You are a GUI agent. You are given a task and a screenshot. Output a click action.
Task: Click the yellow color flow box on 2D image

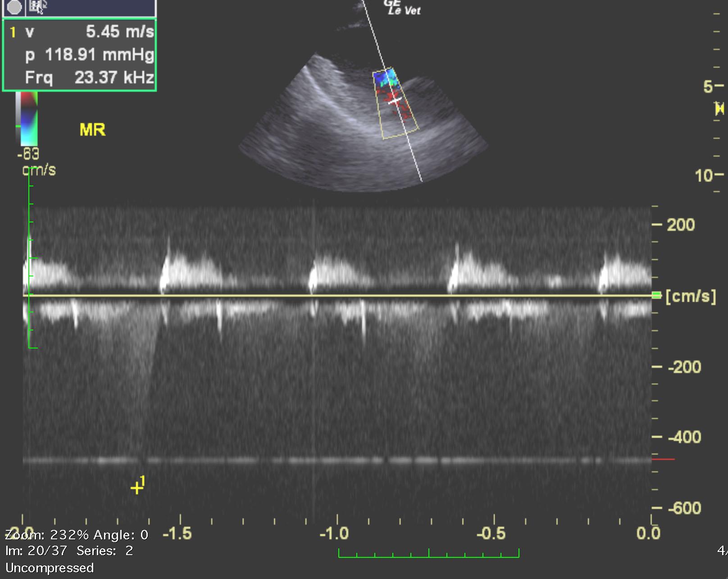396,103
